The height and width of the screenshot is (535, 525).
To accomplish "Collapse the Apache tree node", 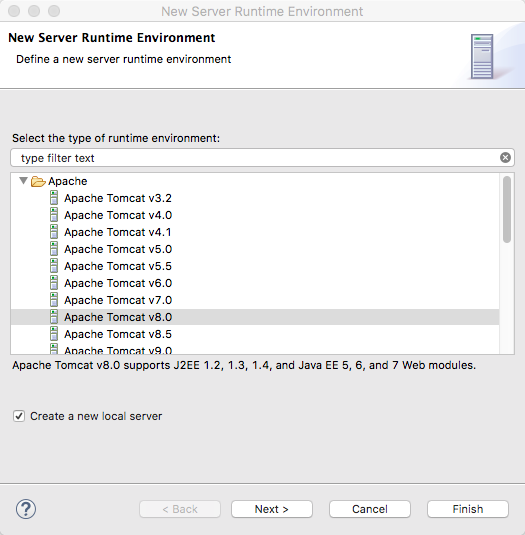I will click(23, 180).
